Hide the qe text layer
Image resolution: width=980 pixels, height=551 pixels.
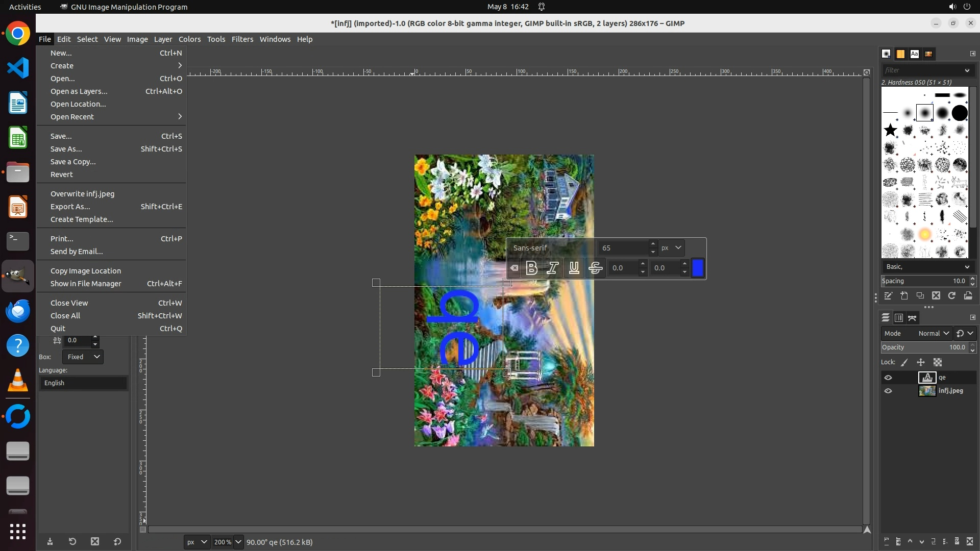pos(888,378)
